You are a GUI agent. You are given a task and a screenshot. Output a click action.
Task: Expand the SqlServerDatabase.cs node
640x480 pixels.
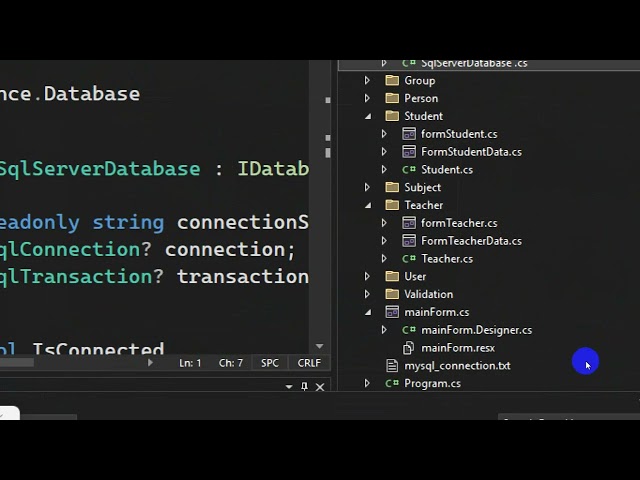(384, 63)
